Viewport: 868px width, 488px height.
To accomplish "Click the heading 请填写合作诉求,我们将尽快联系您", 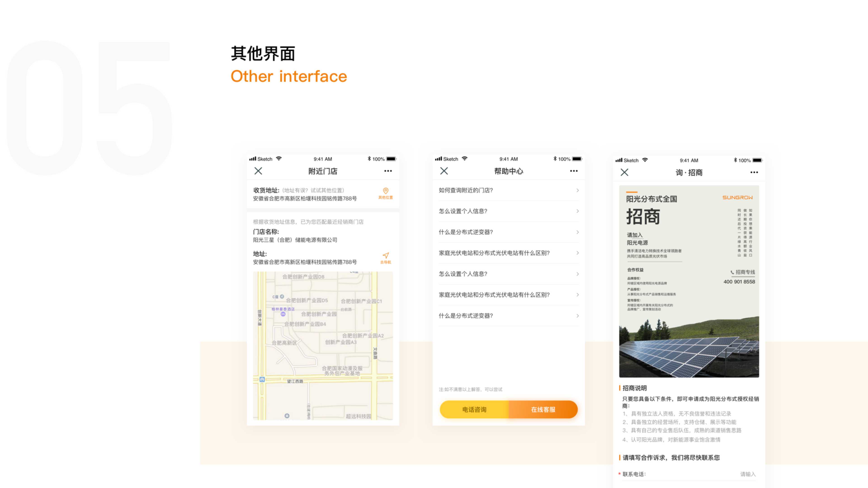I will click(x=671, y=458).
